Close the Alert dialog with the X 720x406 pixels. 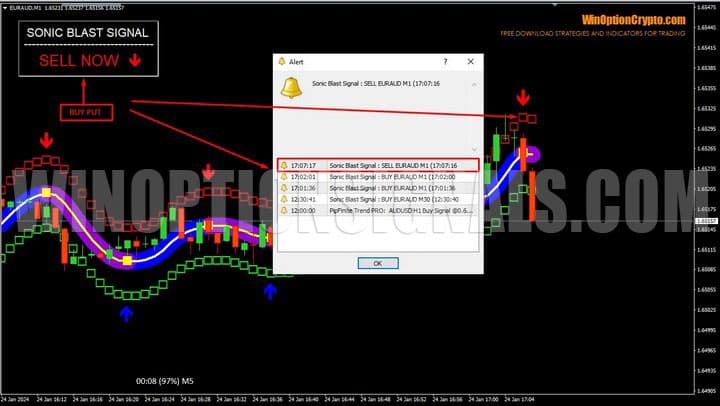click(x=471, y=61)
